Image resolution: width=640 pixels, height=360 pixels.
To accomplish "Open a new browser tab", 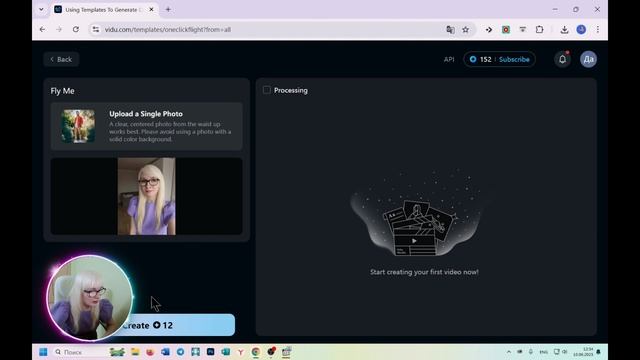I will 168,9.
